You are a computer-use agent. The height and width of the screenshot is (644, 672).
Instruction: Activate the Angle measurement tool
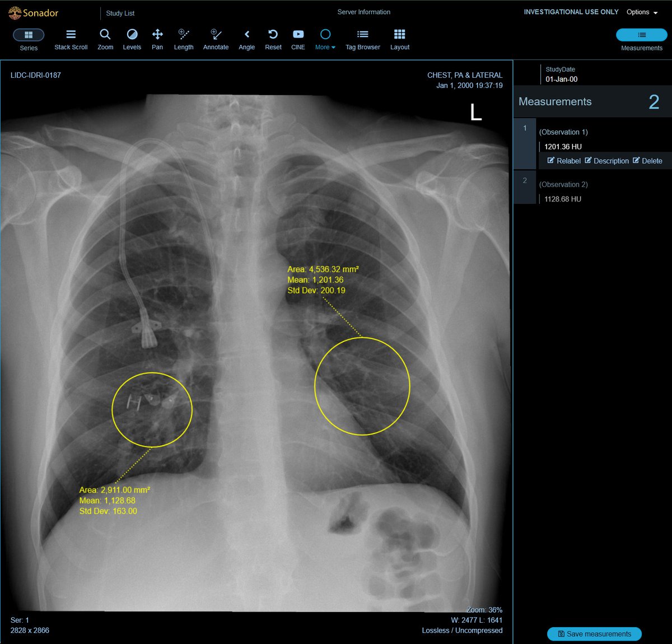tap(246, 37)
